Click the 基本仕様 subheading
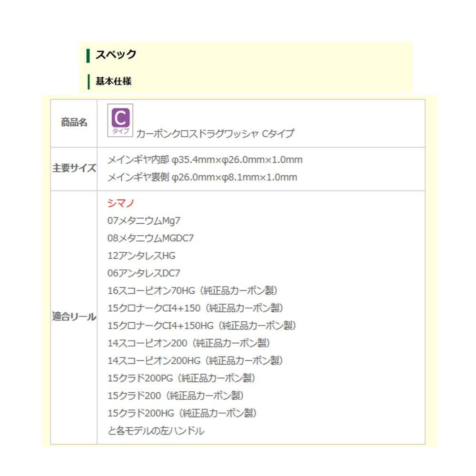This screenshot has height=476, width=476. click(113, 81)
